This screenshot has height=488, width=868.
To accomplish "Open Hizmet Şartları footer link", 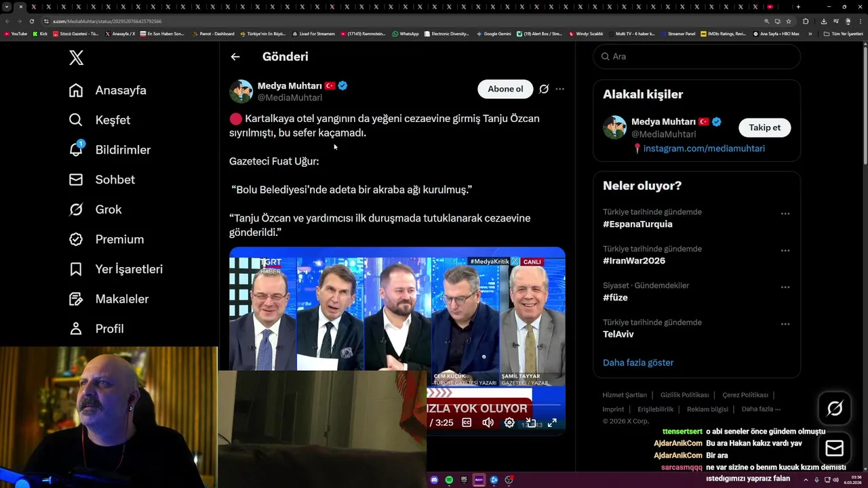I will click(x=625, y=395).
